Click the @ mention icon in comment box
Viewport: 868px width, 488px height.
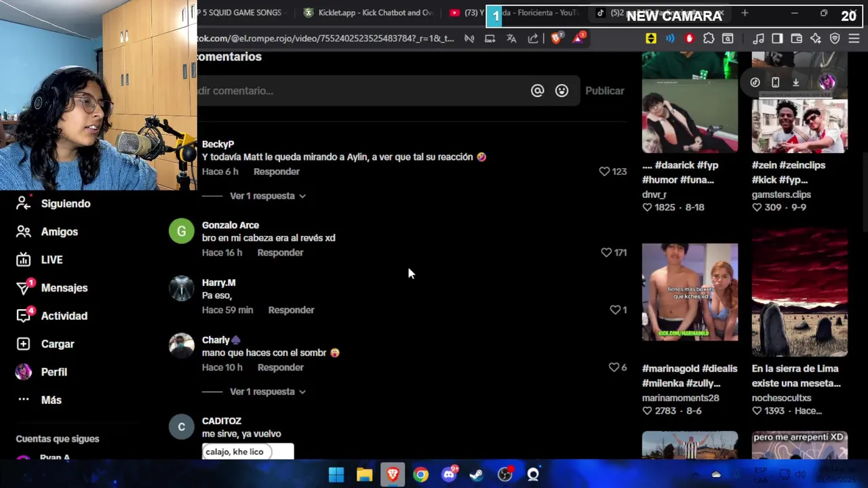click(537, 90)
